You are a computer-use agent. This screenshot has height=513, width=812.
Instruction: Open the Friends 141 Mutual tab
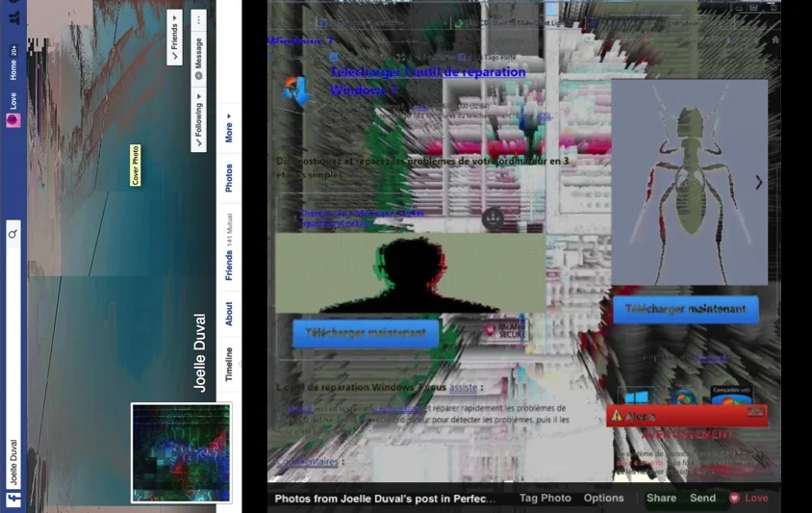228,247
